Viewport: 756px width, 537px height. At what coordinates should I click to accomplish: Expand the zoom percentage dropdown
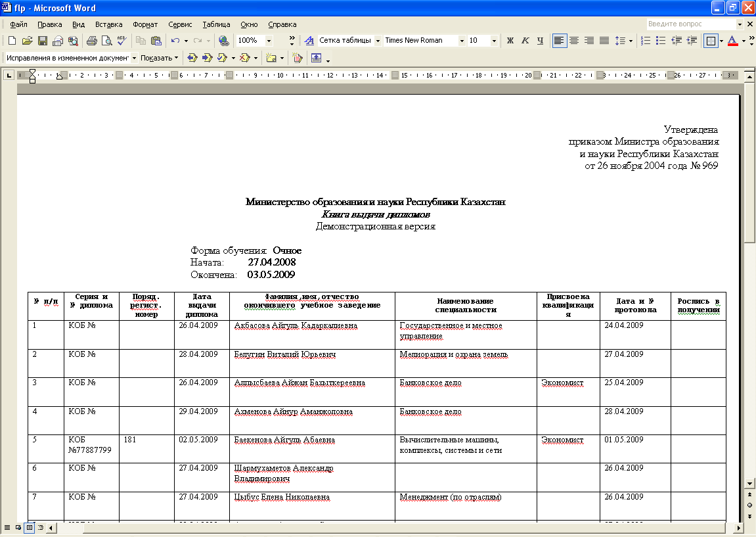[x=269, y=41]
